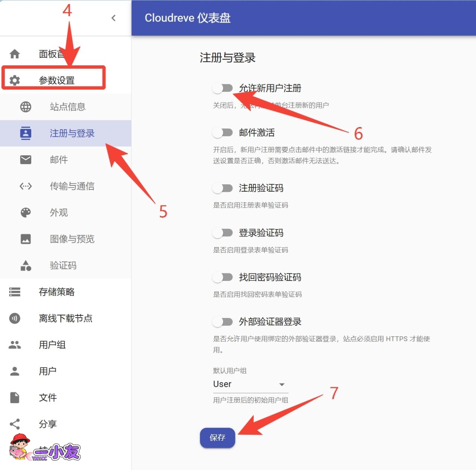Click the 保存 button
Image resolution: width=476 pixels, height=470 pixels.
(218, 438)
